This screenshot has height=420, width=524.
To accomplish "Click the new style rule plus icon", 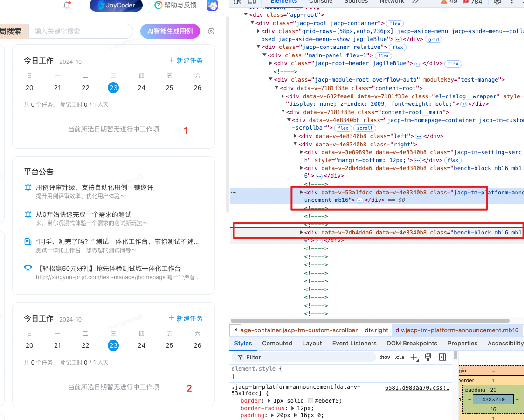I will click(x=414, y=357).
